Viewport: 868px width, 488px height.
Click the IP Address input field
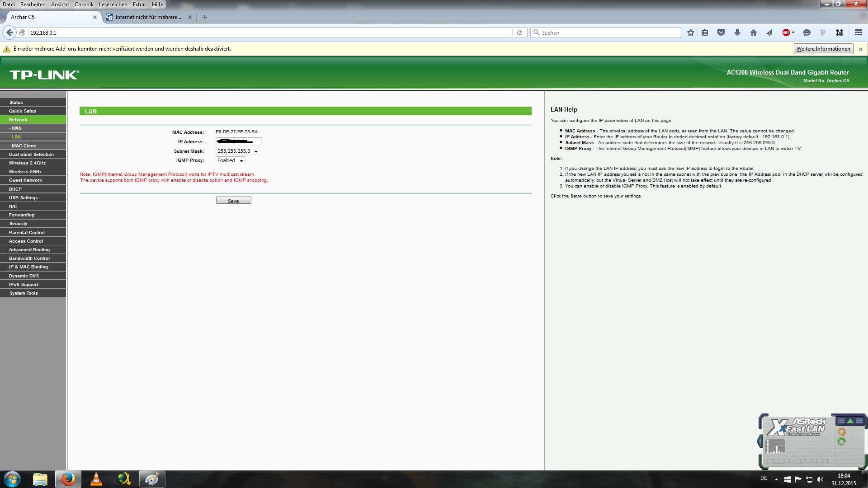238,142
